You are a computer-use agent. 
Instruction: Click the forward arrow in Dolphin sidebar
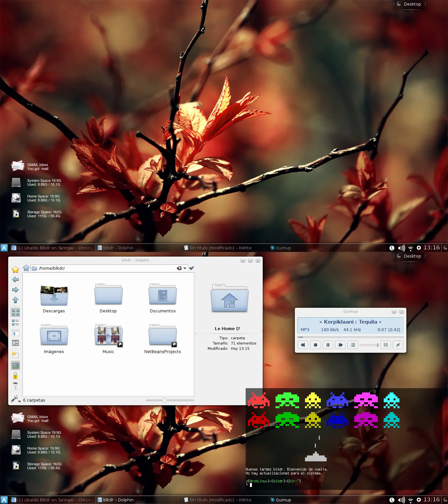[x=15, y=290]
